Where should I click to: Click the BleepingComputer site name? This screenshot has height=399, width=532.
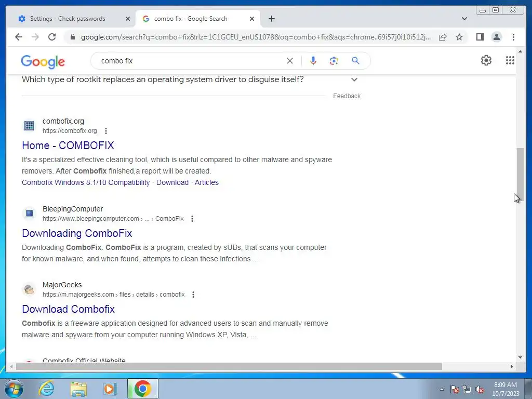[73, 209]
